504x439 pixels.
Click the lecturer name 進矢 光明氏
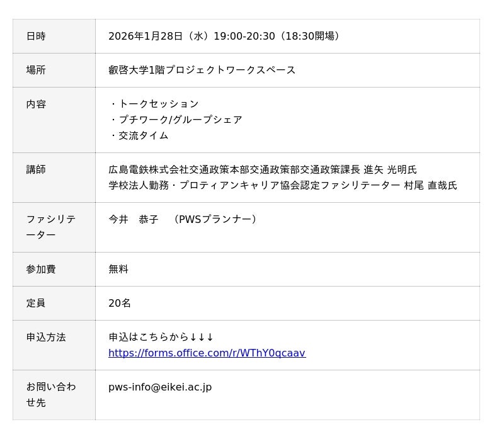pyautogui.click(x=390, y=170)
